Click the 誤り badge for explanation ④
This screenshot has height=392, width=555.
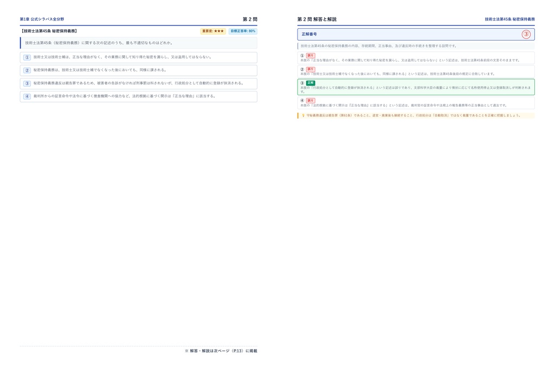point(311,100)
